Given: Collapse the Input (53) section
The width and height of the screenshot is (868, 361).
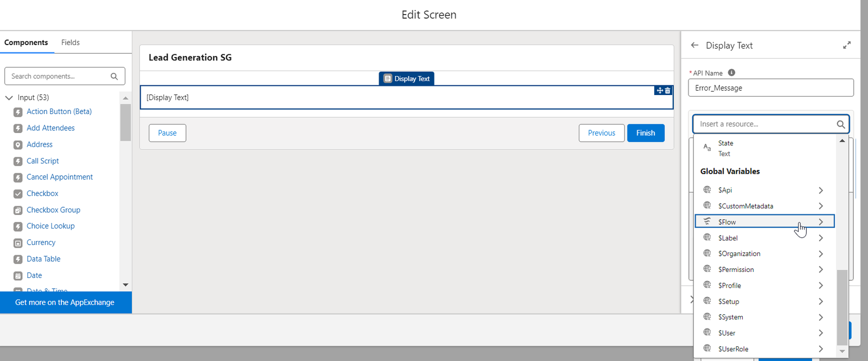Looking at the screenshot, I should click(9, 98).
